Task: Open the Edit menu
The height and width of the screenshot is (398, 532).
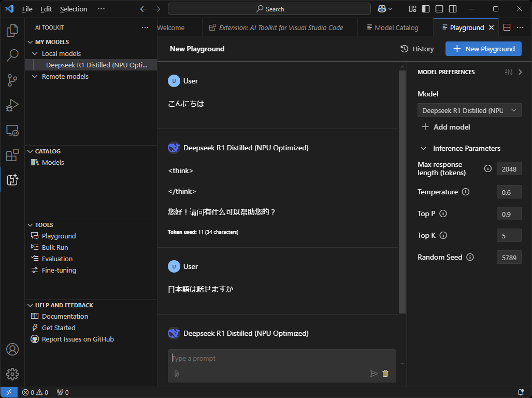Action: click(46, 9)
